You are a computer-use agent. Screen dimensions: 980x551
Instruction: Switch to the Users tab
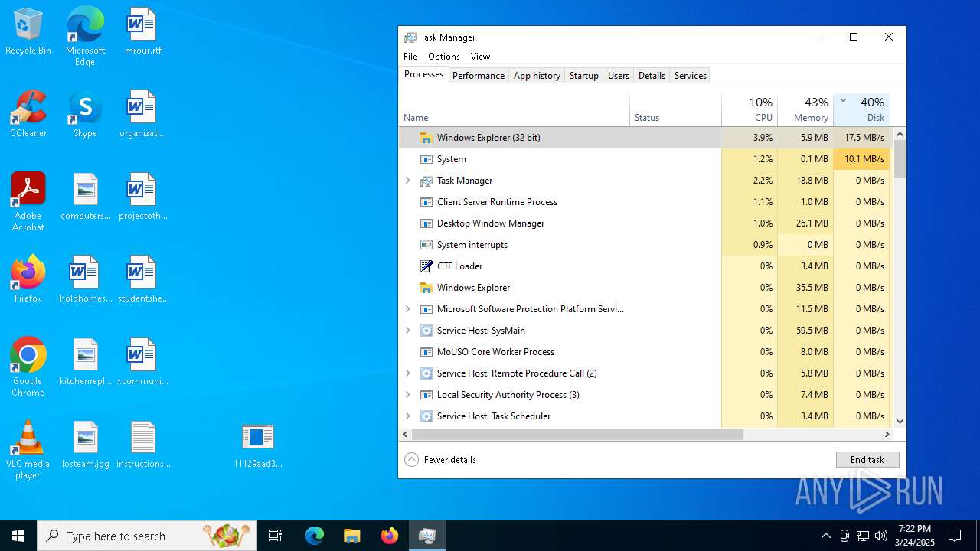click(x=619, y=75)
